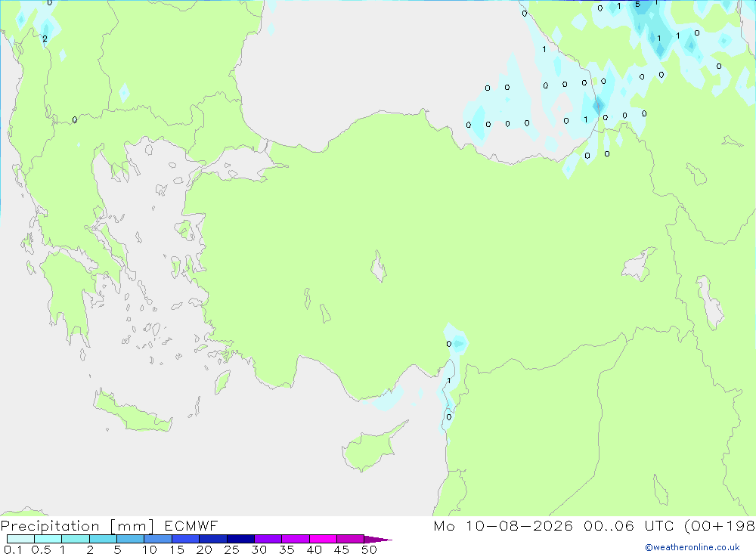Click the 1–2 mm legend color swatch

point(76,539)
